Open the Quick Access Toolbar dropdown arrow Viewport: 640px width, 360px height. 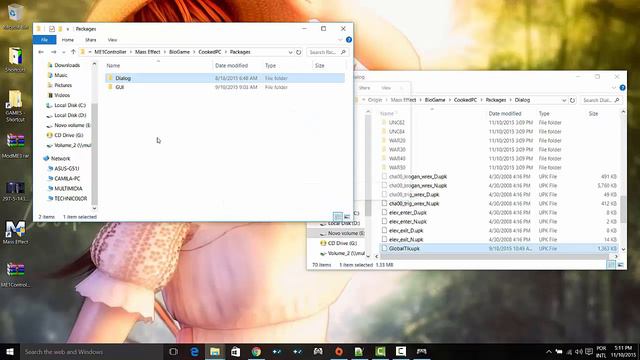[x=68, y=29]
